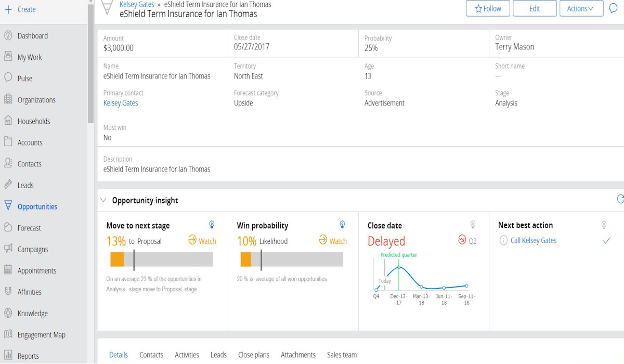624x364 pixels.
Task: Click the Pulse speech bubble icon
Action: pyautogui.click(x=8, y=78)
